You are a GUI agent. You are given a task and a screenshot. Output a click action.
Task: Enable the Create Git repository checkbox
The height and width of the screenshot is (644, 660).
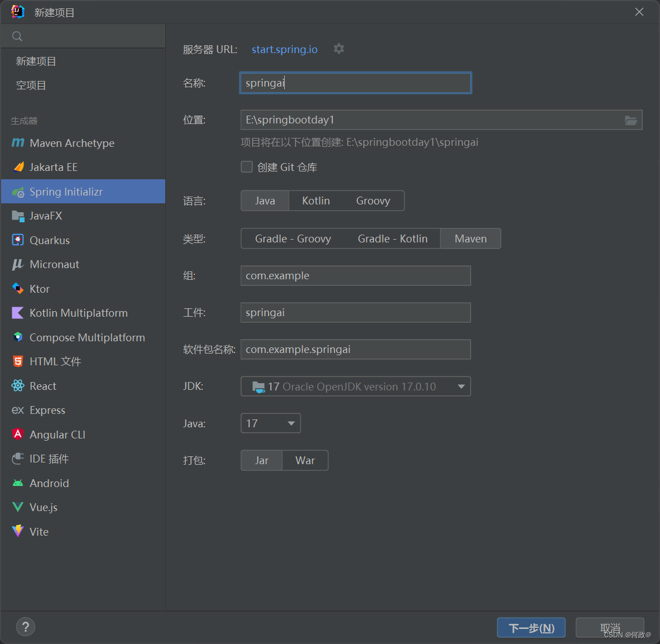(x=247, y=167)
